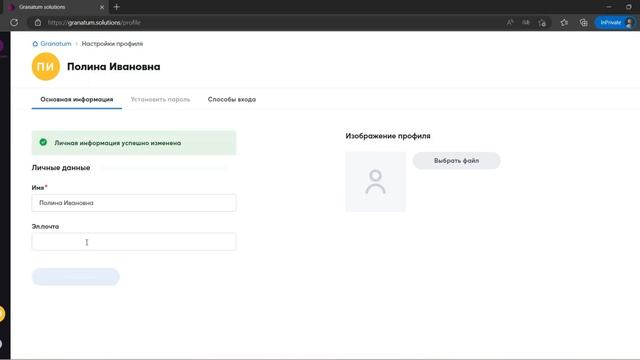Focus the Эл.почта input field
The width and height of the screenshot is (640, 360).
[x=134, y=242]
